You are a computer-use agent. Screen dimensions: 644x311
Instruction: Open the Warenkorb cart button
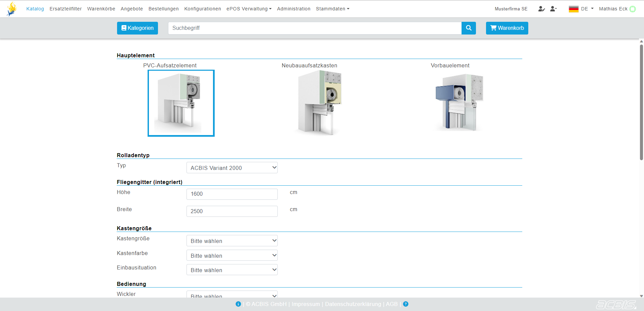point(507,28)
